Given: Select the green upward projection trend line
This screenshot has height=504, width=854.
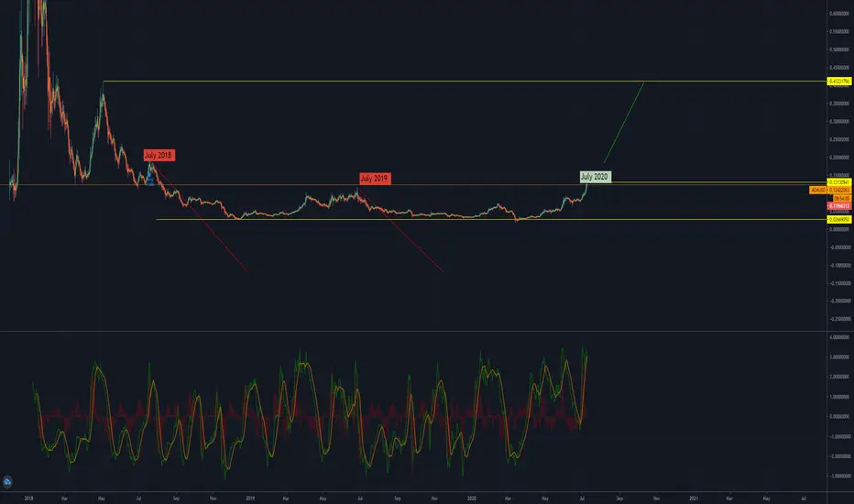Looking at the screenshot, I should [x=624, y=122].
